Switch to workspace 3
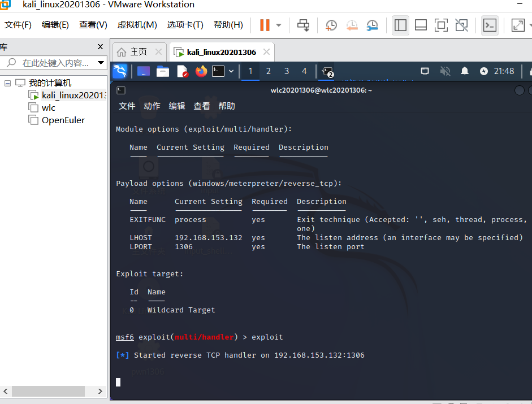532x404 pixels. pos(287,71)
